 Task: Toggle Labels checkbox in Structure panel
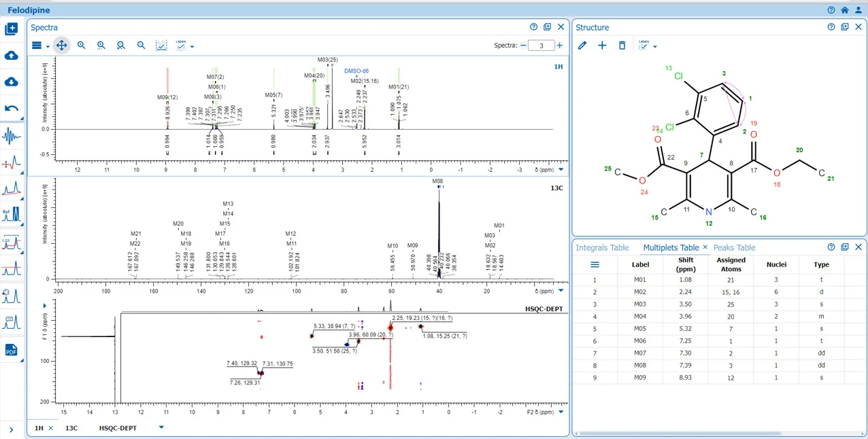pyautogui.click(x=644, y=46)
